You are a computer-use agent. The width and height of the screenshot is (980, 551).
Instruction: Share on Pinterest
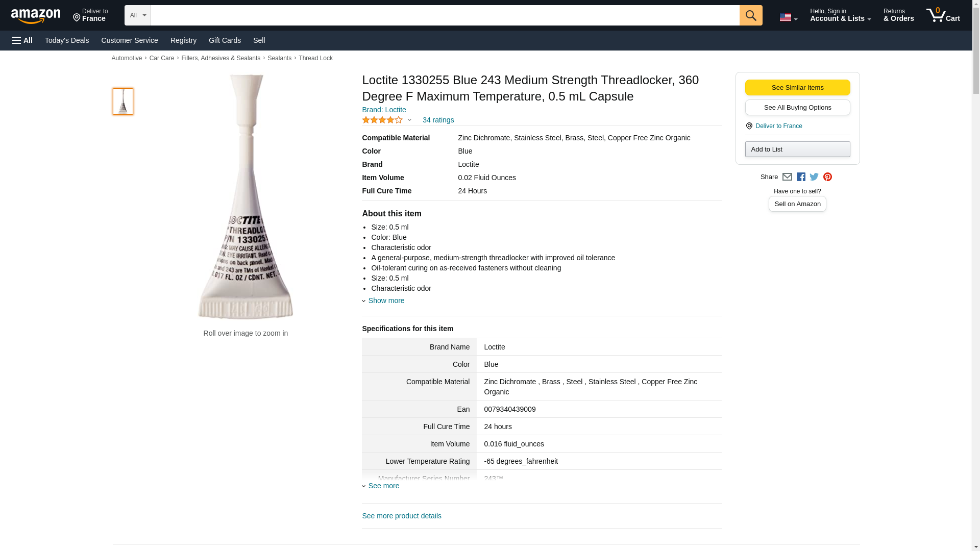[x=827, y=177]
